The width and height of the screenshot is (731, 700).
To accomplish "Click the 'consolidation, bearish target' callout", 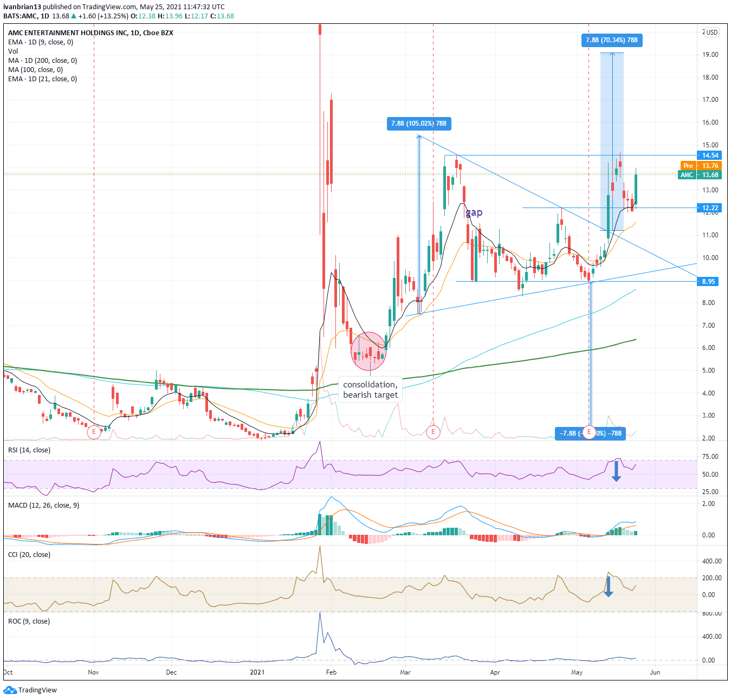I will (x=371, y=390).
